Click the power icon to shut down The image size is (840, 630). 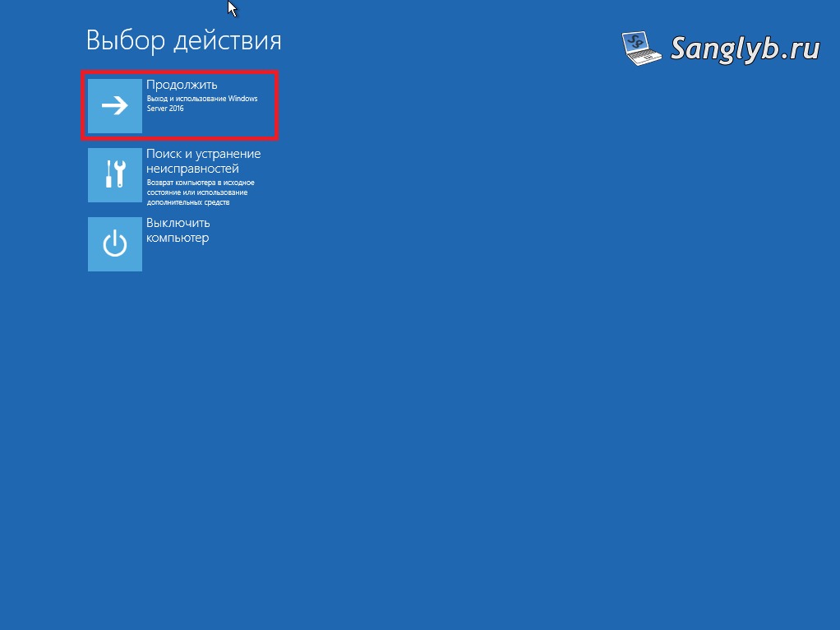point(115,244)
